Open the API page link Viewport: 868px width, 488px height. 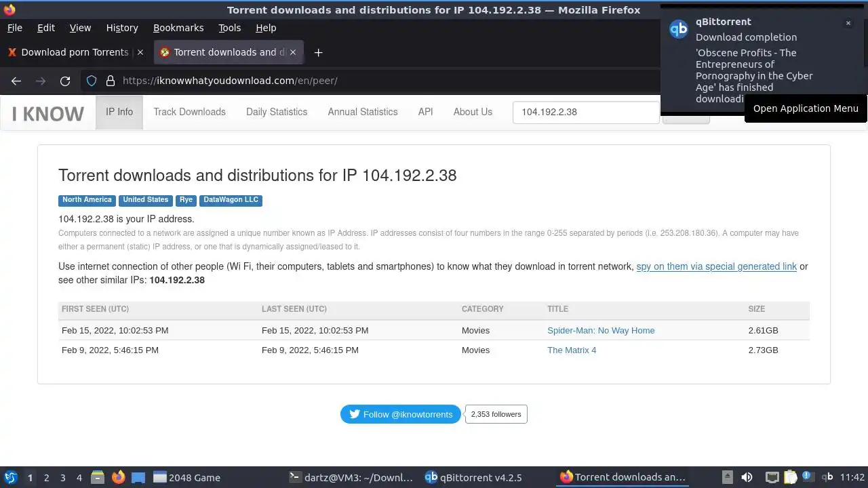click(x=425, y=112)
